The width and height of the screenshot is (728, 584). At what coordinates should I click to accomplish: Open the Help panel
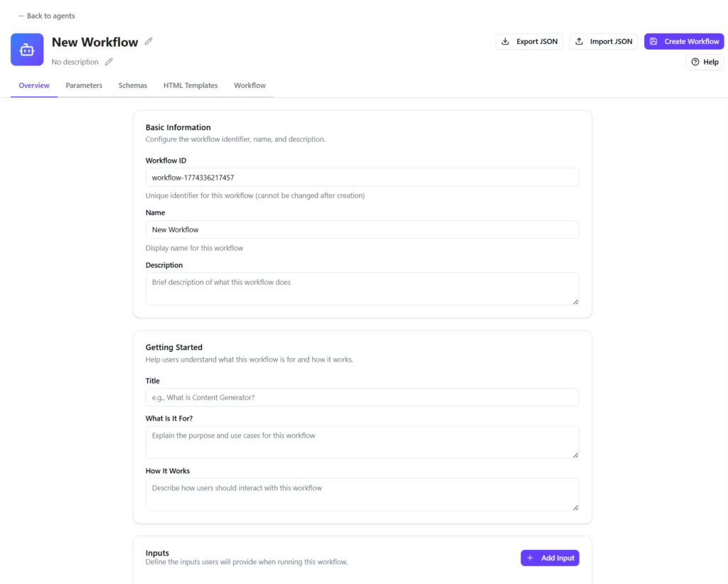pos(705,62)
